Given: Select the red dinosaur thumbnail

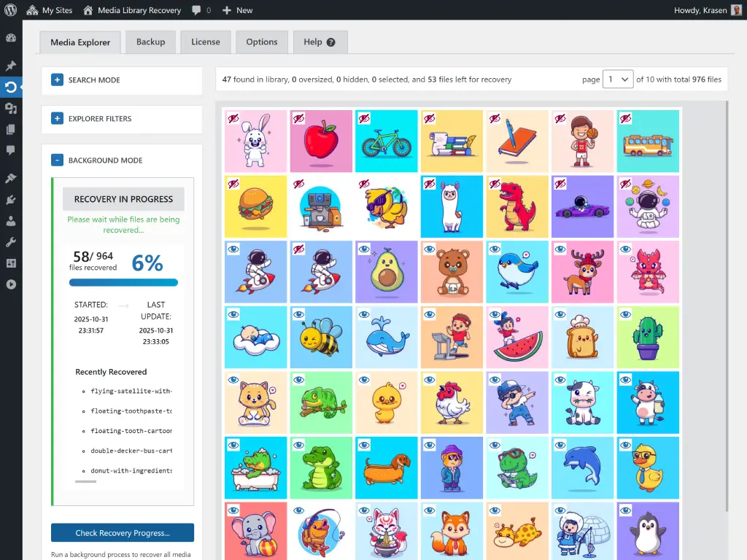Looking at the screenshot, I should pyautogui.click(x=517, y=206).
